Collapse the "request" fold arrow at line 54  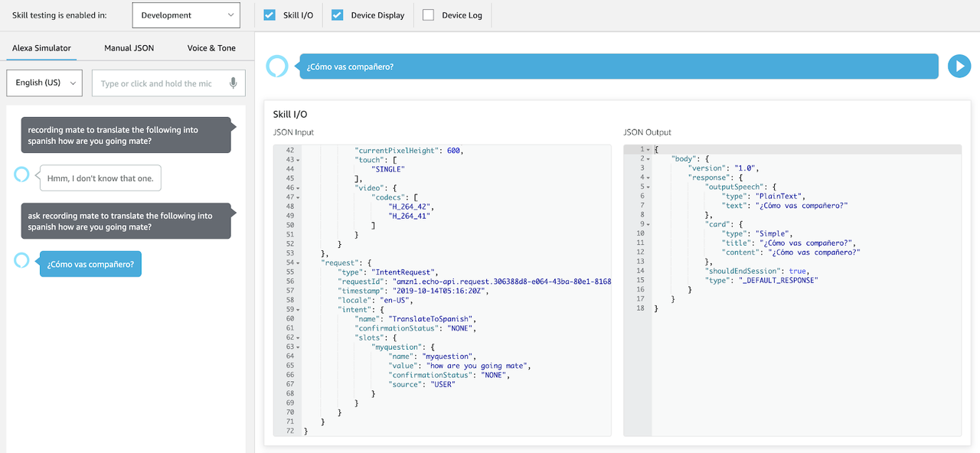[x=298, y=262]
